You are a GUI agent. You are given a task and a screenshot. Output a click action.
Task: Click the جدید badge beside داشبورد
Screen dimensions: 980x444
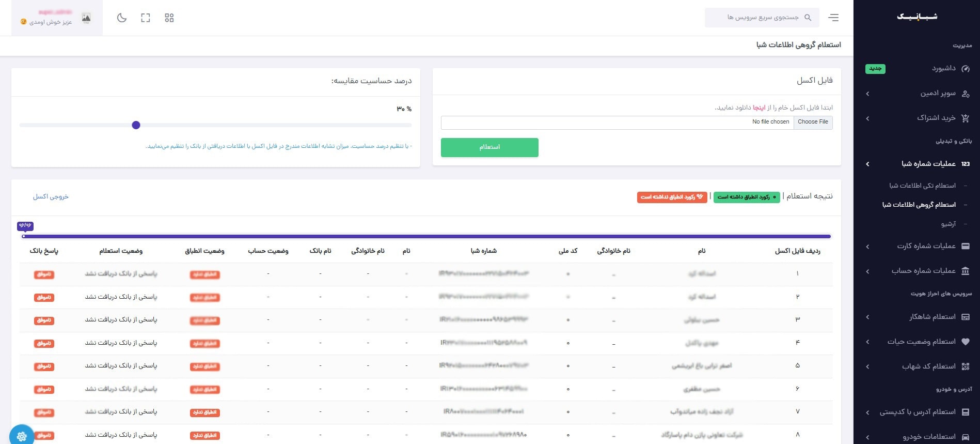(875, 69)
